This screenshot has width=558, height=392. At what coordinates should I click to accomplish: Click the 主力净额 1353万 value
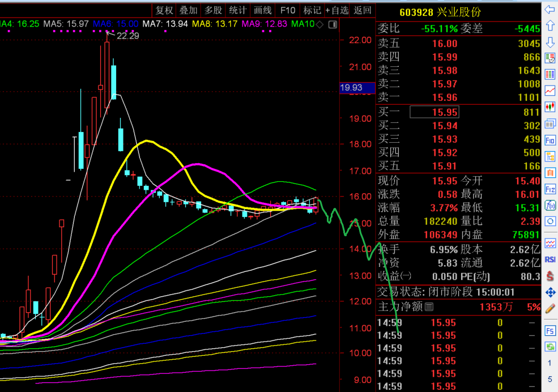[496, 306]
